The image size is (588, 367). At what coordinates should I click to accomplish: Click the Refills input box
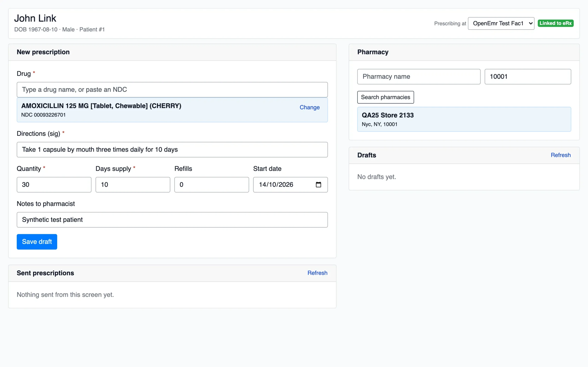coord(211,185)
